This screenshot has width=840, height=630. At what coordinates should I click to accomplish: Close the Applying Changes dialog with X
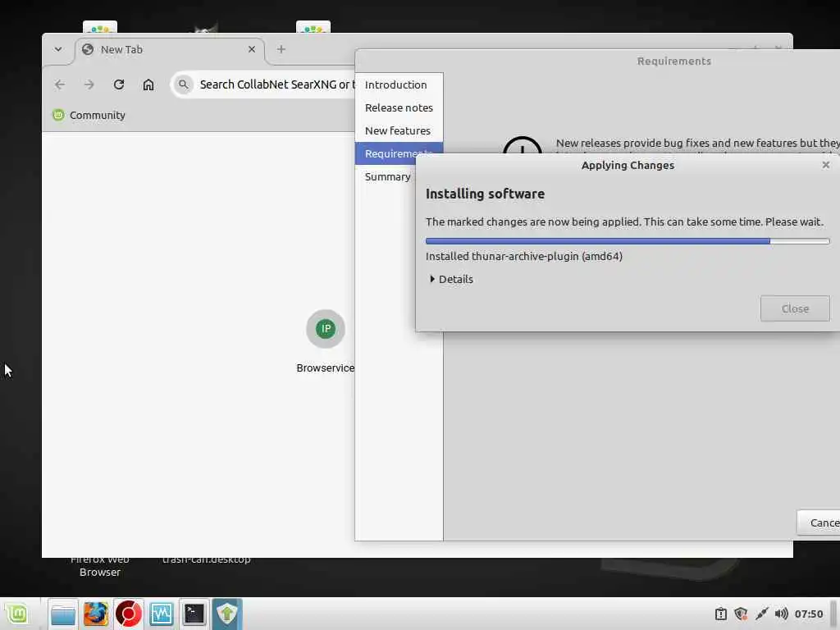tap(825, 165)
